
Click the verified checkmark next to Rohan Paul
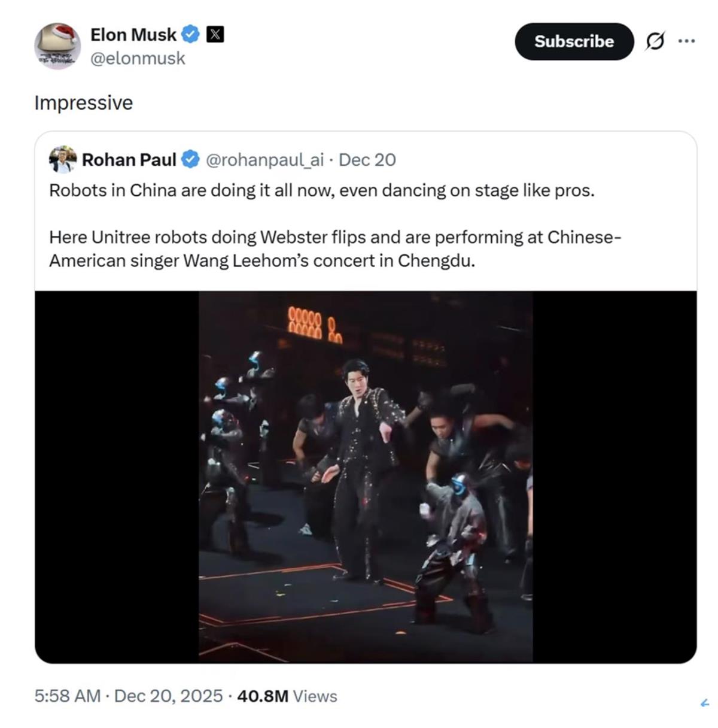190,159
